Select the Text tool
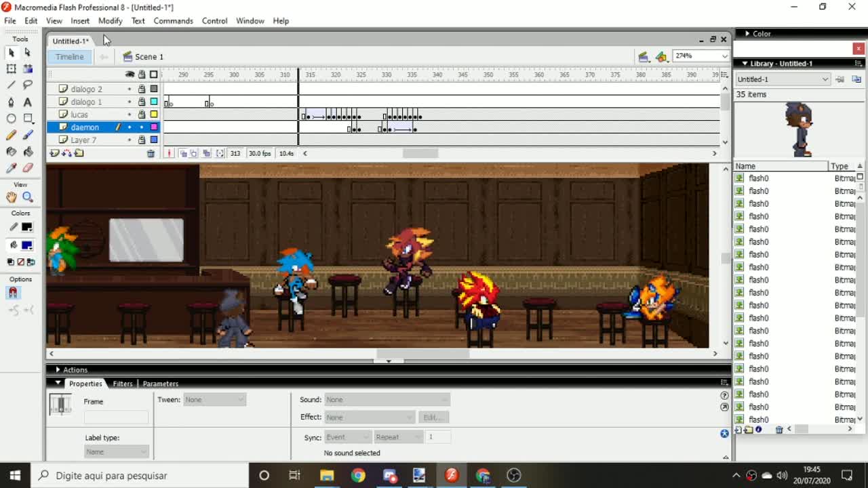Viewport: 868px width, 488px height. 28,102
